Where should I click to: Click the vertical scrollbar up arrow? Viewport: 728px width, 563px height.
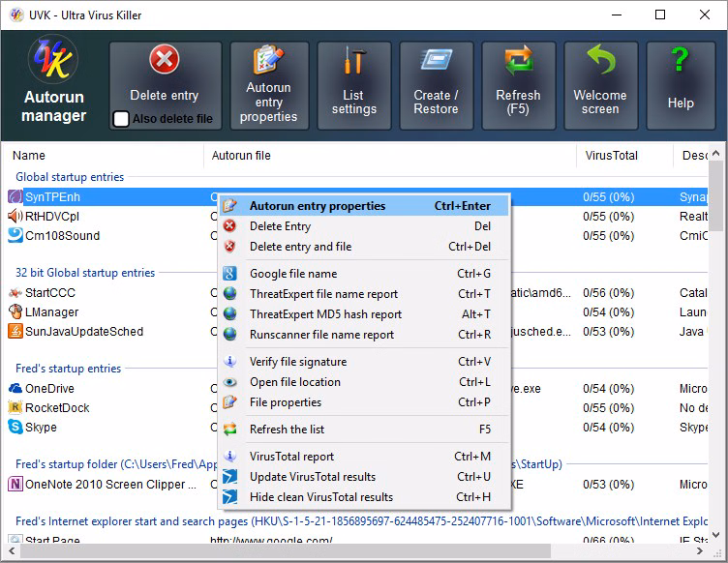[715, 153]
